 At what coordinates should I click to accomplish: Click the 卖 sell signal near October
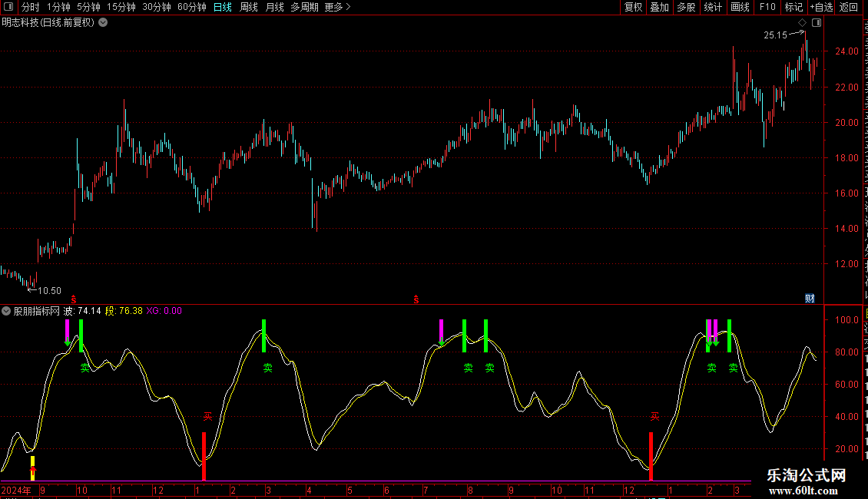tap(84, 368)
